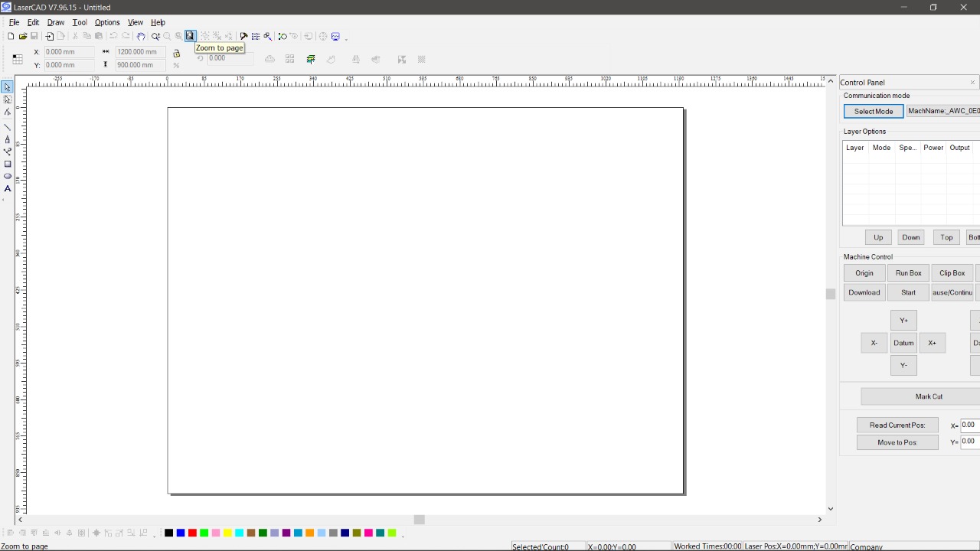Click the Zoom to page icon
This screenshot has width=980, height=551.
pyautogui.click(x=190, y=36)
